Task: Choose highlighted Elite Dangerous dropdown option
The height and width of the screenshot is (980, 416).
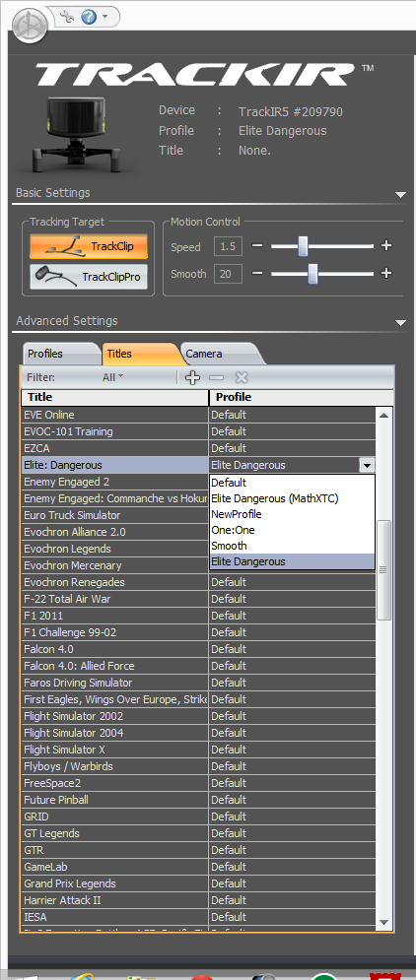Action: click(x=292, y=561)
